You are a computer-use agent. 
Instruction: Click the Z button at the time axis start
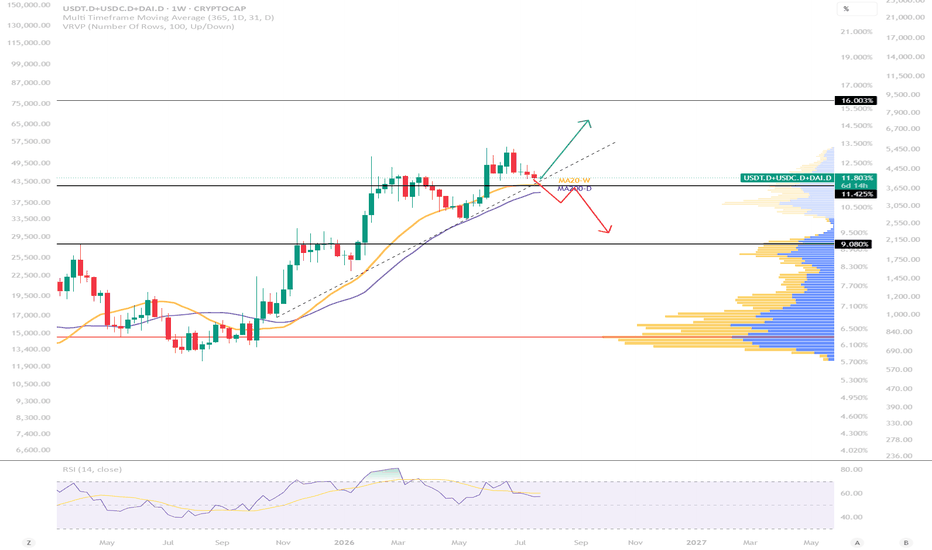(x=28, y=542)
